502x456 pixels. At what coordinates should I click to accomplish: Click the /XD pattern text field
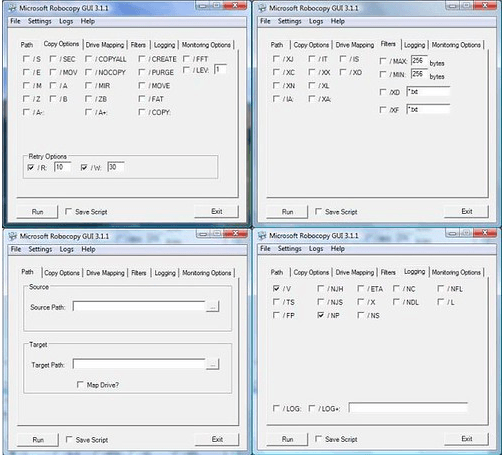tap(428, 91)
